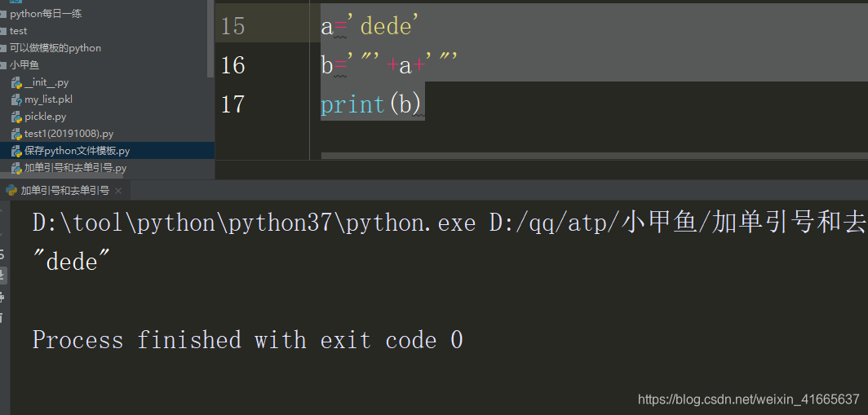The width and height of the screenshot is (868, 415).
Task: Toggle soft-wrap in run console toolbar
Action: [x=2, y=254]
